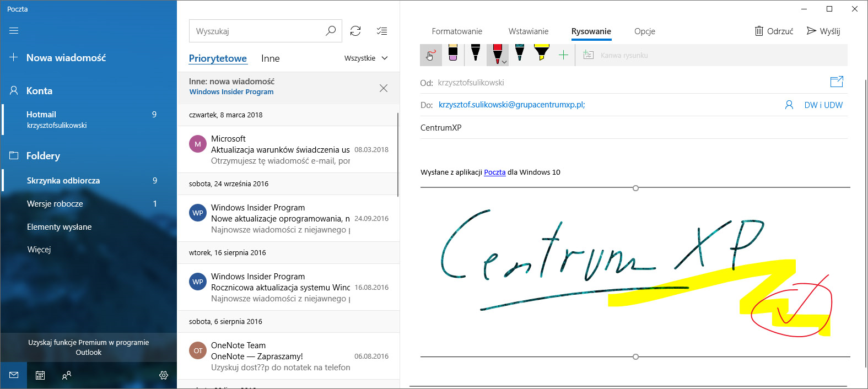Enter selection mode via checklist icon
This screenshot has height=389, width=868.
pos(381,31)
